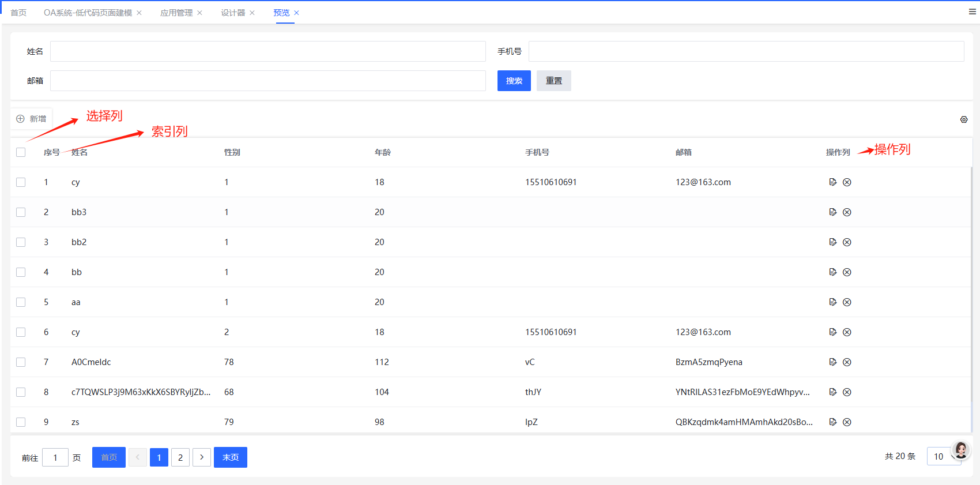980x485 pixels.
Task: Switch to the 设计器 tab
Action: coord(233,13)
